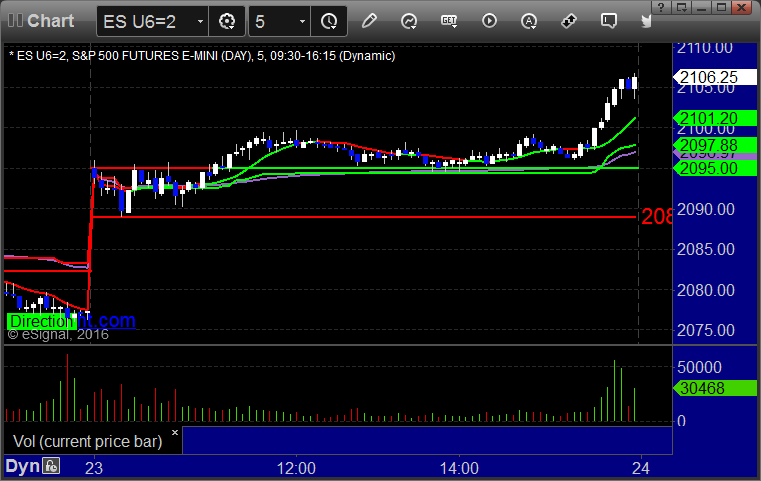Viewport: 761px width, 481px height.
Task: Select the pencil drawing tools icon
Action: (369, 21)
